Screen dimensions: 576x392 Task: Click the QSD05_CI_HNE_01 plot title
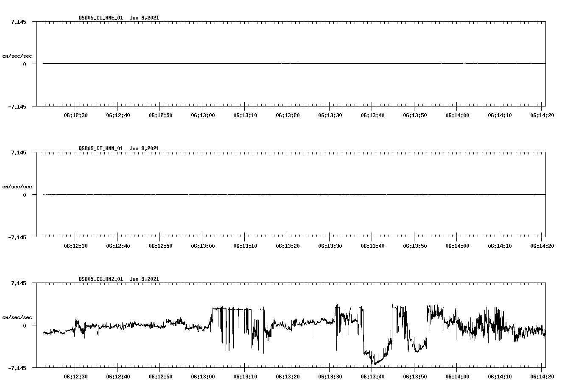119,18
